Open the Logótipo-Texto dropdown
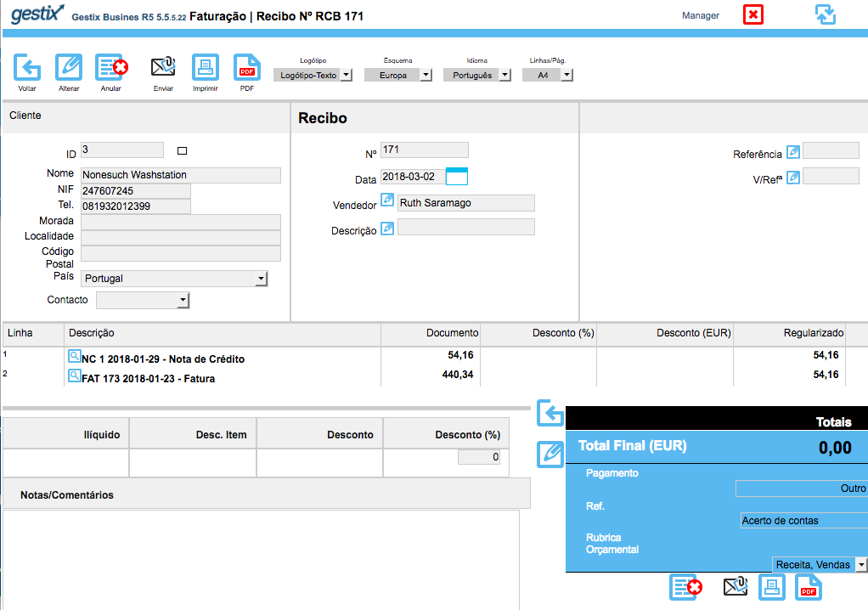Viewport: 868px width, 610px height. (313, 75)
